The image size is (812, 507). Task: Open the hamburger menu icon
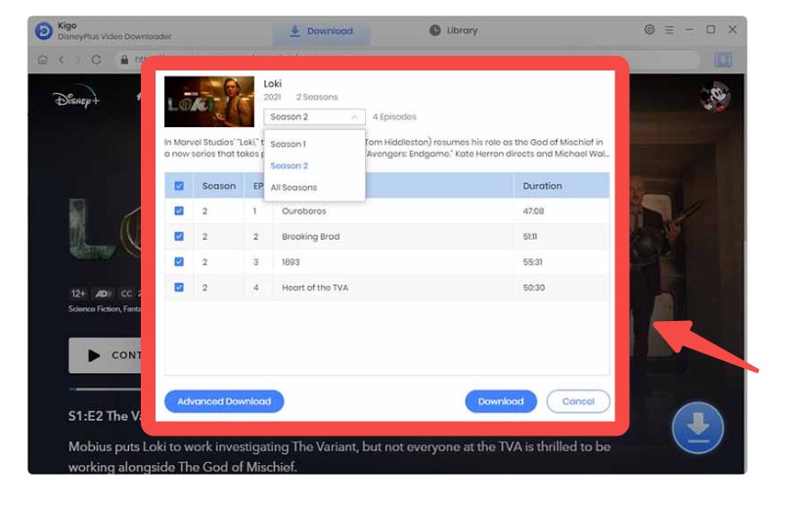pos(669,30)
